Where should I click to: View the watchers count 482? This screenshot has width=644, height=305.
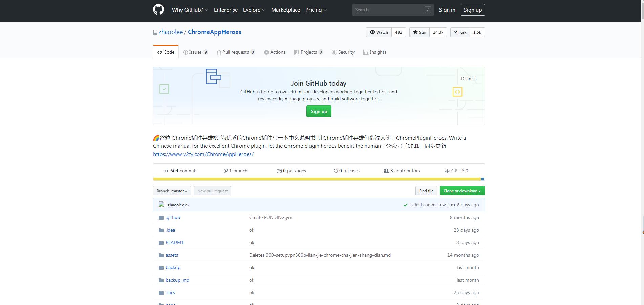[399, 32]
